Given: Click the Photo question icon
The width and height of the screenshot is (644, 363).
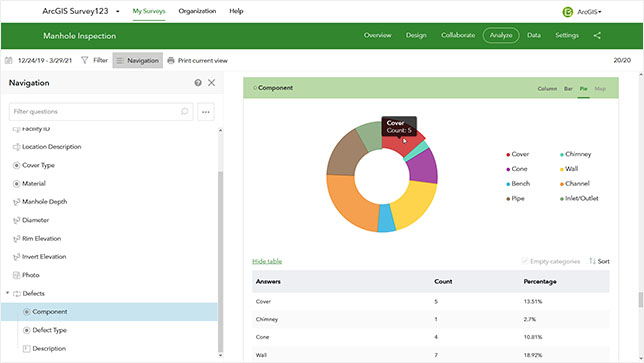Looking at the screenshot, I should coord(16,275).
